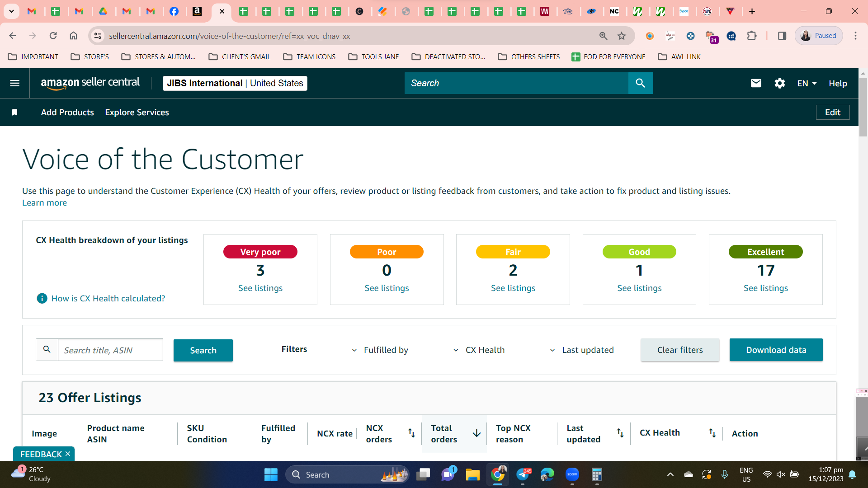This screenshot has width=868, height=488.
Task: Sort by Last updated column arrows
Action: point(620,433)
